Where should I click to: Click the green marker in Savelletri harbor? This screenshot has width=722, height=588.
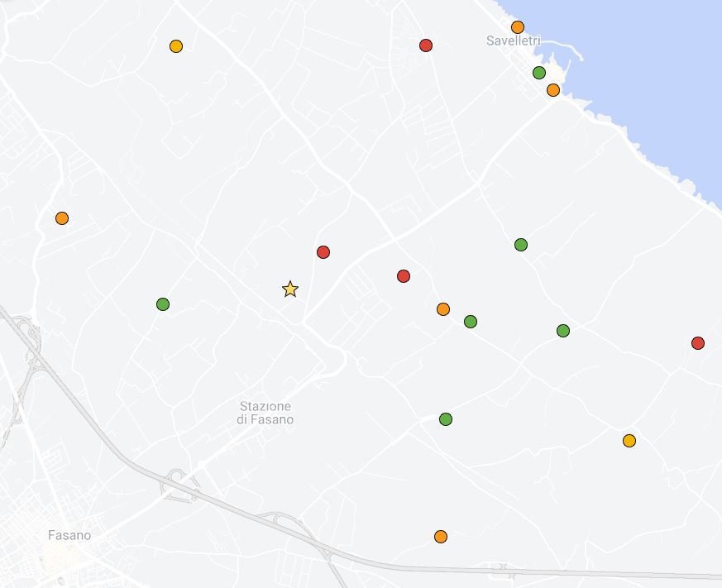coord(539,72)
